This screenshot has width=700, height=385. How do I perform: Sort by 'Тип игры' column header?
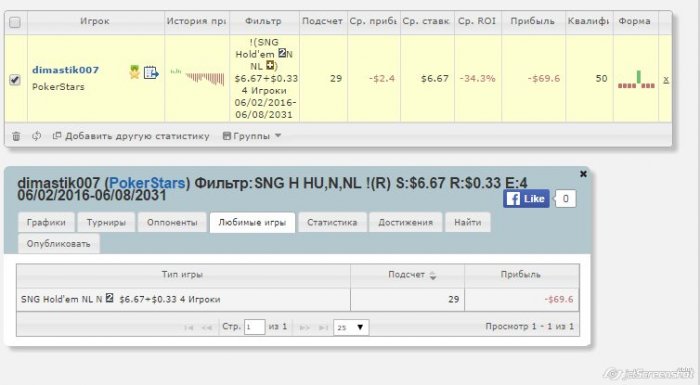coord(183,275)
